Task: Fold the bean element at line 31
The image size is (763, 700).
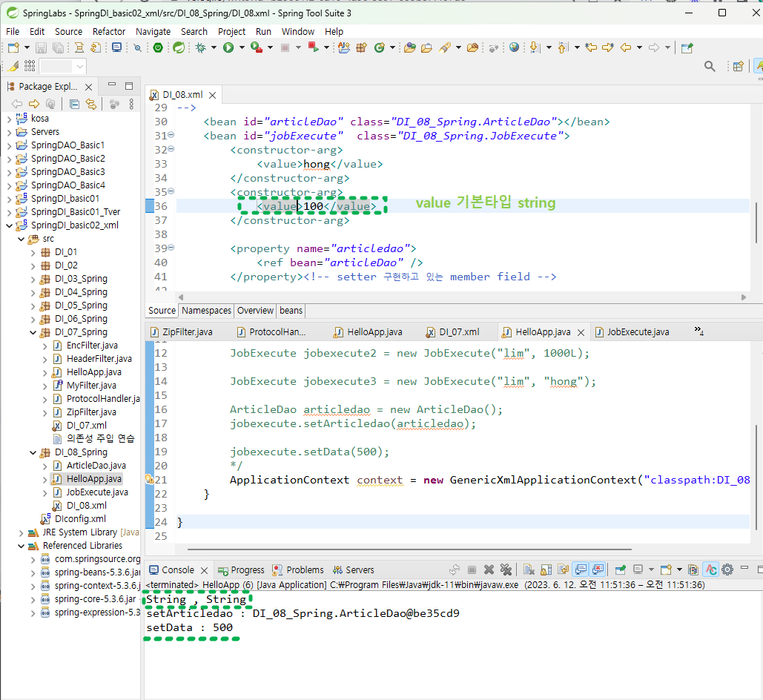Action: point(171,135)
